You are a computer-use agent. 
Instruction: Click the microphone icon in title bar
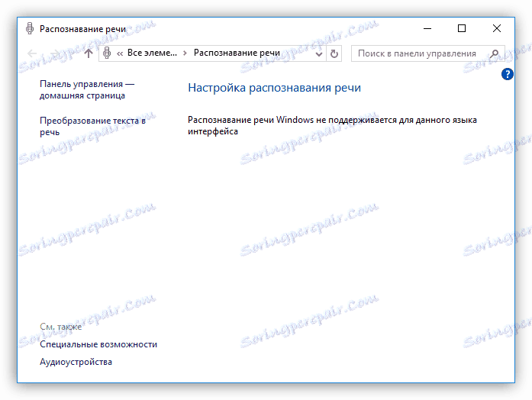(30, 28)
